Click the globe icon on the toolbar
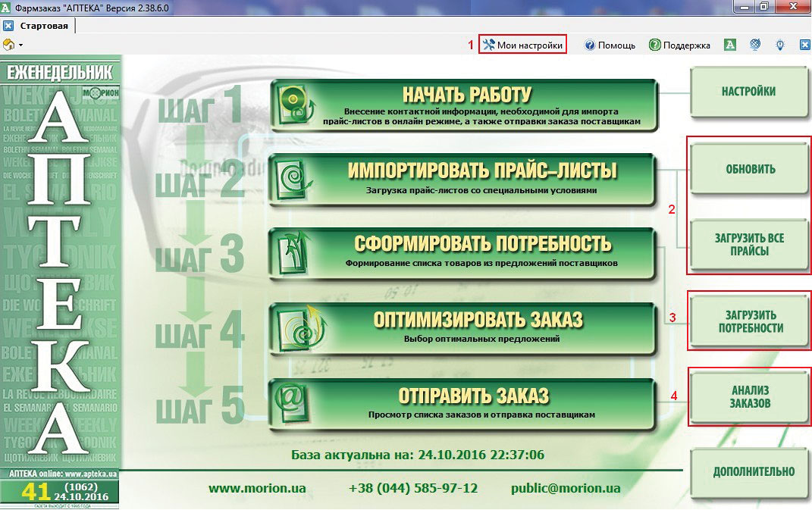812x510 pixels. pyautogui.click(x=755, y=45)
